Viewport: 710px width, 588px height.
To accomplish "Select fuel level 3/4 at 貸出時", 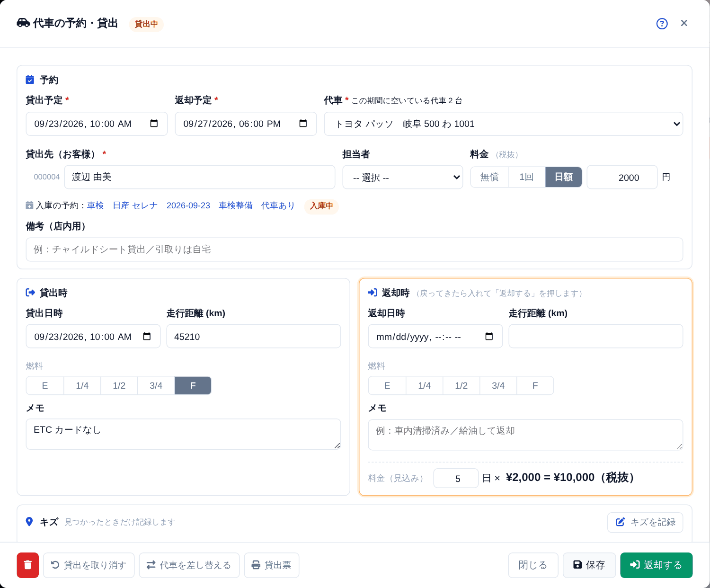I will click(x=156, y=386).
